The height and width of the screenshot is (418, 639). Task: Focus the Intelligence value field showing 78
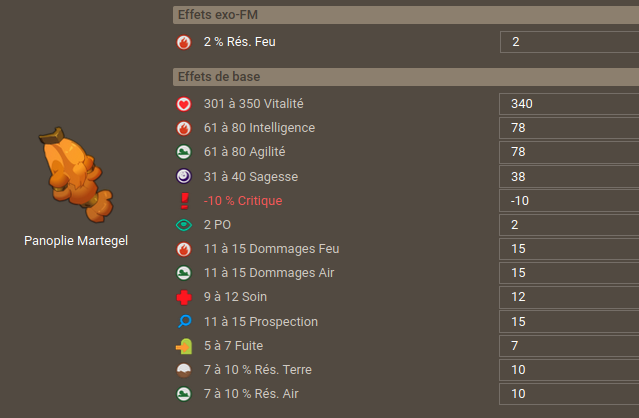pyautogui.click(x=569, y=128)
